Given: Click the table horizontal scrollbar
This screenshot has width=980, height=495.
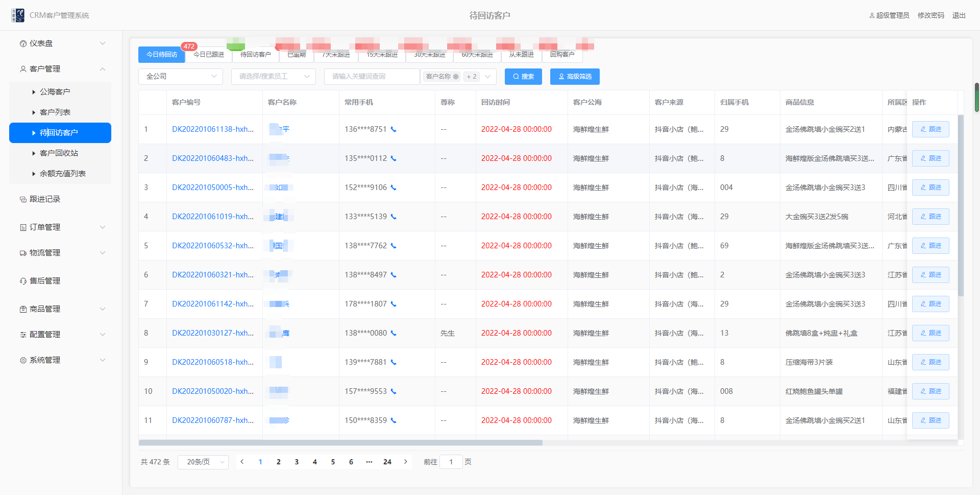Looking at the screenshot, I should click(340, 443).
